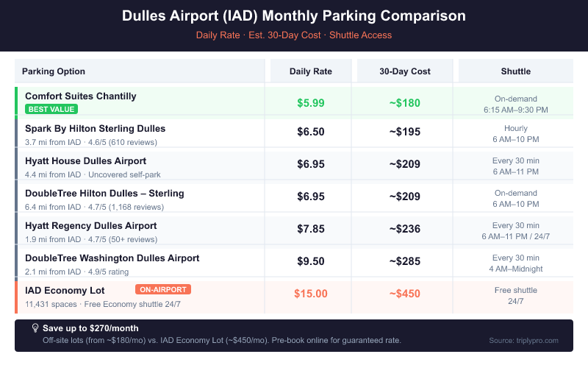
Task: Click the ~$285 30-day cost value
Action: click(x=405, y=261)
